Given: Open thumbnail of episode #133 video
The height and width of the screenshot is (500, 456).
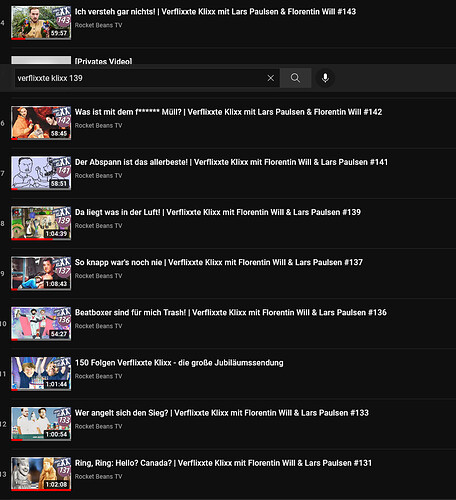Looking at the screenshot, I should tap(41, 424).
